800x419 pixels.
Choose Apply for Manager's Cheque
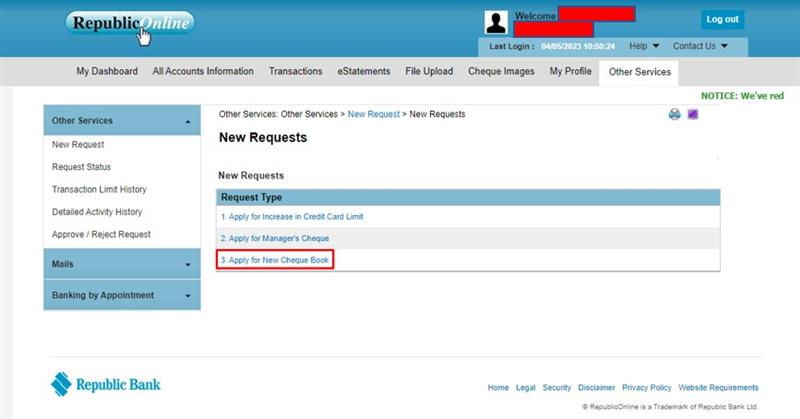(x=275, y=238)
